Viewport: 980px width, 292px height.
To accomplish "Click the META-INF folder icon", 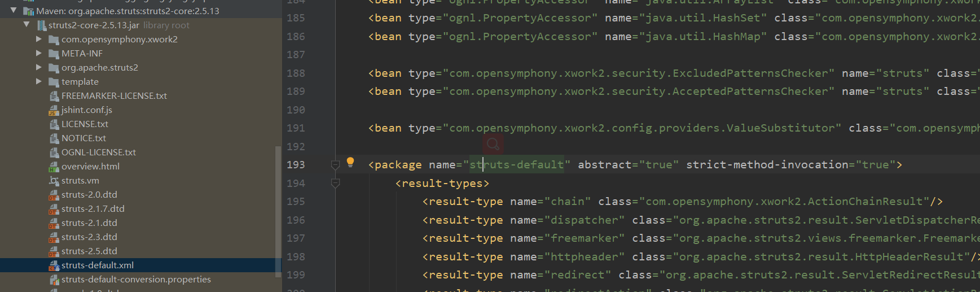I will click(54, 54).
